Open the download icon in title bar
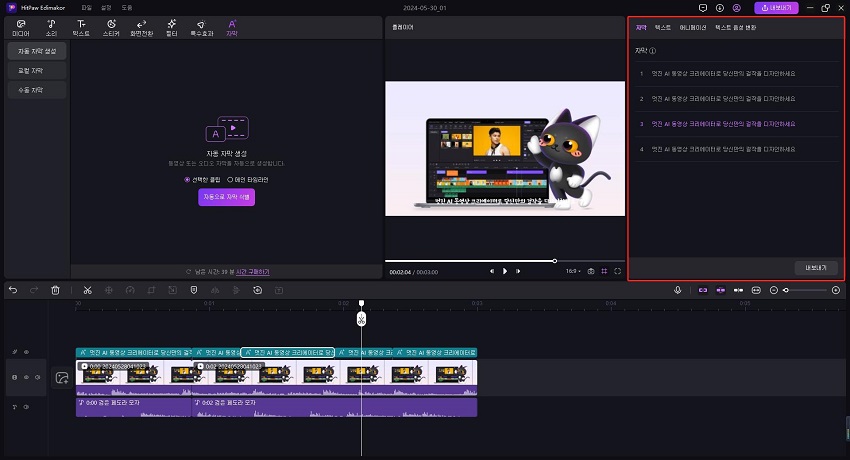The image size is (850, 460). click(x=720, y=8)
